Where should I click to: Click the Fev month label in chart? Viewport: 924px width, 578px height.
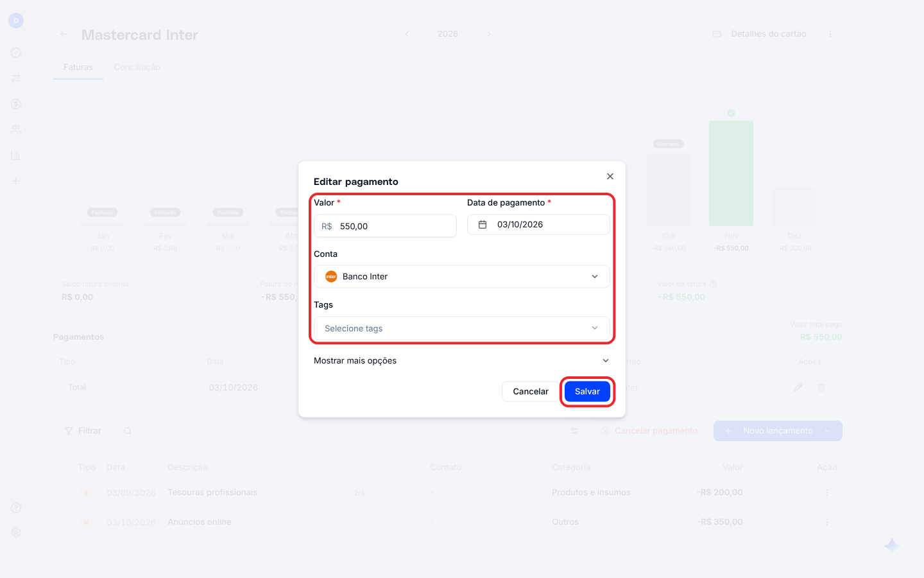tap(166, 236)
